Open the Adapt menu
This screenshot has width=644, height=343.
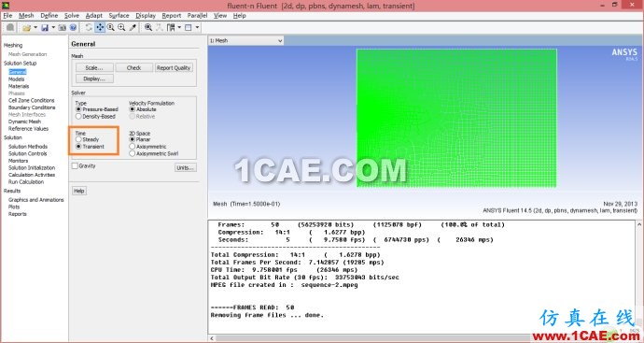pyautogui.click(x=94, y=16)
